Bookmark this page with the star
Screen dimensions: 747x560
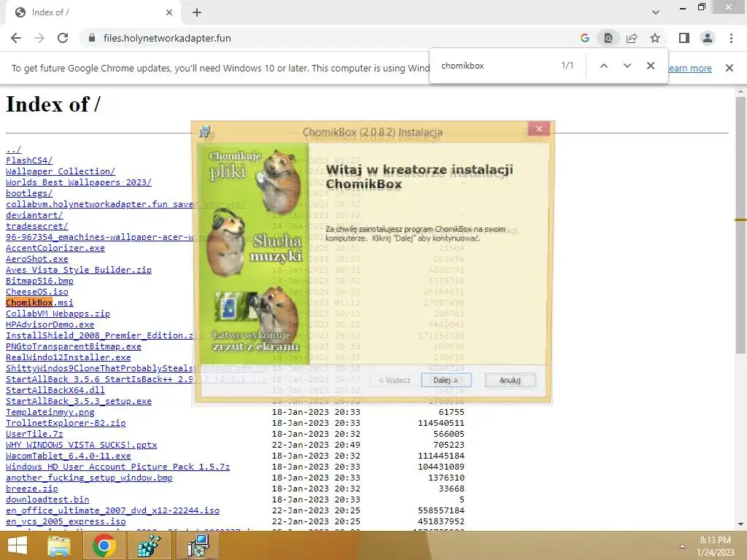click(655, 38)
